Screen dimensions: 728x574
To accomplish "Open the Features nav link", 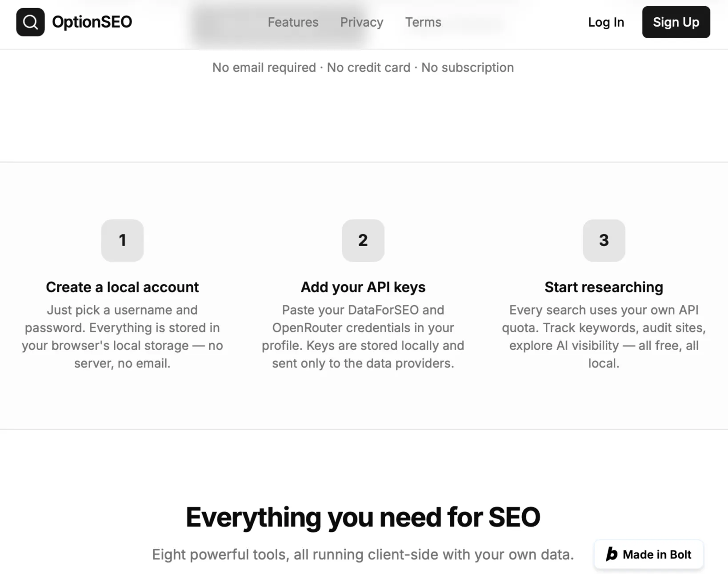I will pyautogui.click(x=293, y=22).
